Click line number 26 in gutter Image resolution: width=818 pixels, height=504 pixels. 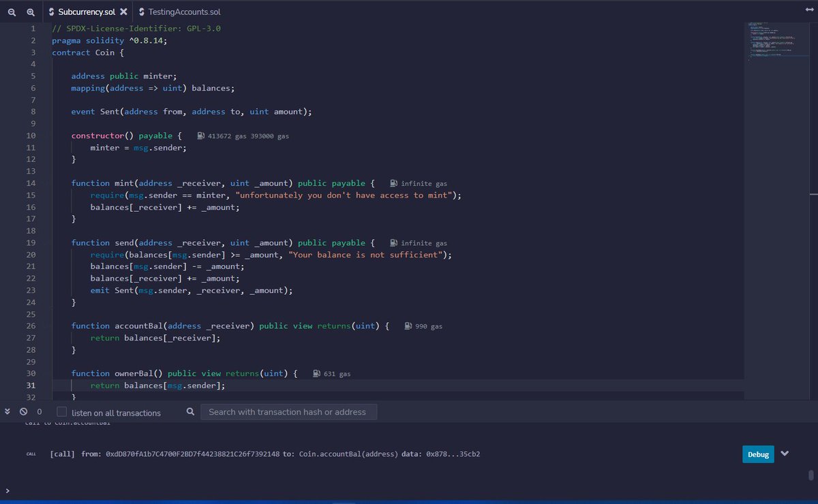[31, 326]
